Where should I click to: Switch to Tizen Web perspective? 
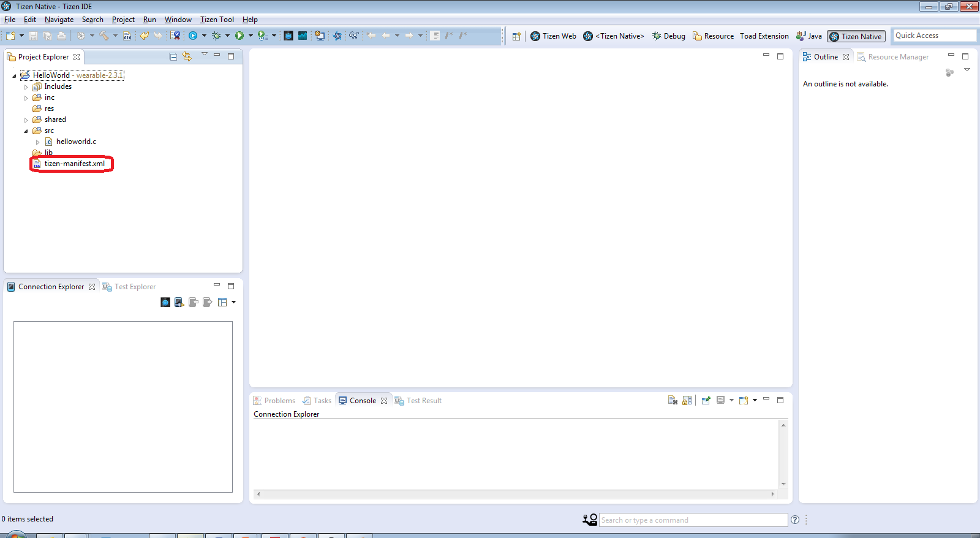click(553, 36)
